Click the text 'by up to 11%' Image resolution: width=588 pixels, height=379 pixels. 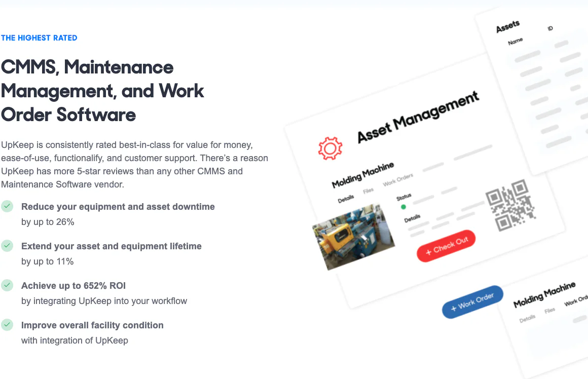pos(47,261)
